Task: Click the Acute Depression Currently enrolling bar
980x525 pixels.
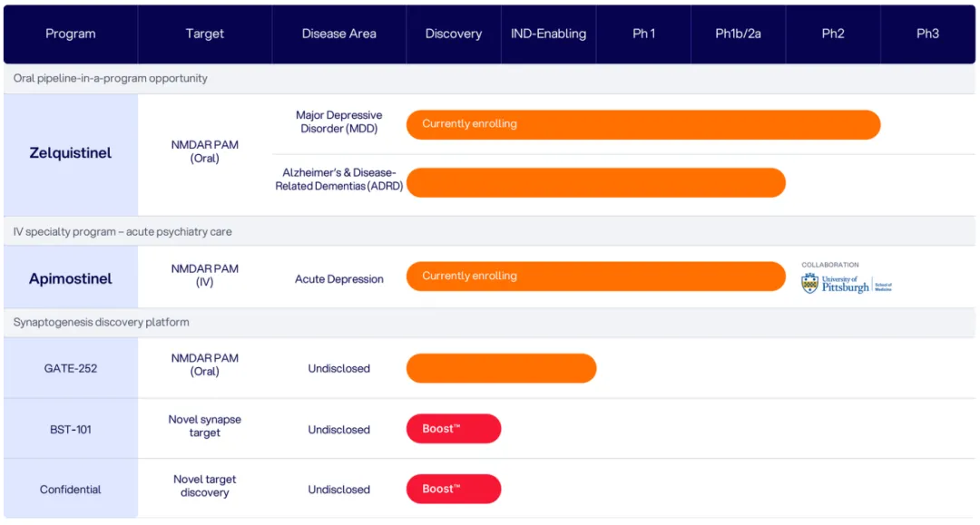Action: tap(595, 277)
